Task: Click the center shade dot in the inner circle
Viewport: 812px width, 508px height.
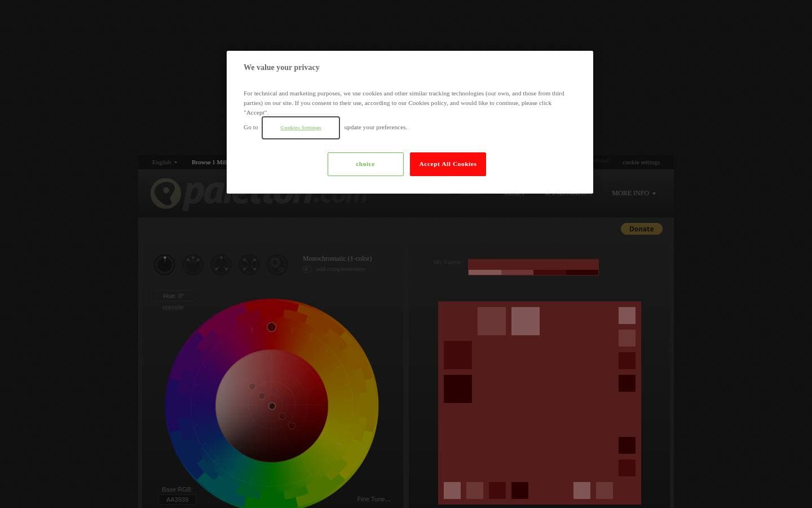Action: pyautogui.click(x=272, y=406)
